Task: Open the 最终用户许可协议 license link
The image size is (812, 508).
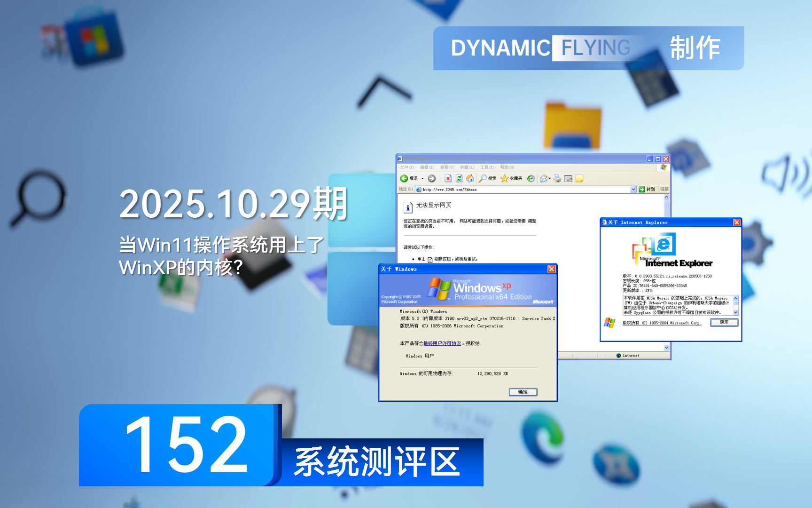Action: pyautogui.click(x=442, y=343)
